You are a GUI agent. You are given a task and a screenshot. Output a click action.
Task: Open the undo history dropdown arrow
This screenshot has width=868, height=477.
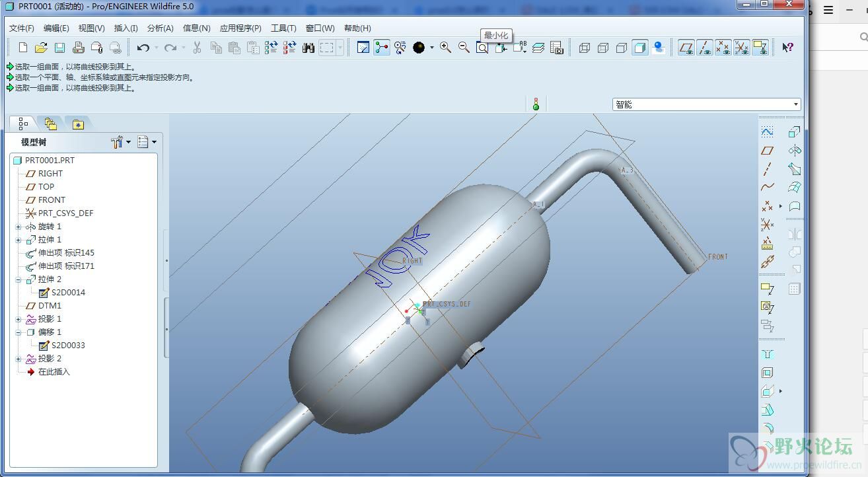156,48
